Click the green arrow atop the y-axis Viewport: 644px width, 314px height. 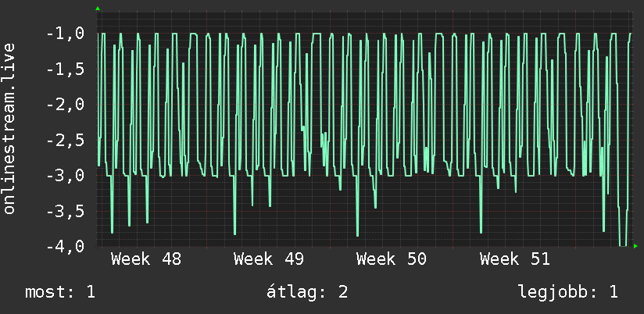(98, 9)
